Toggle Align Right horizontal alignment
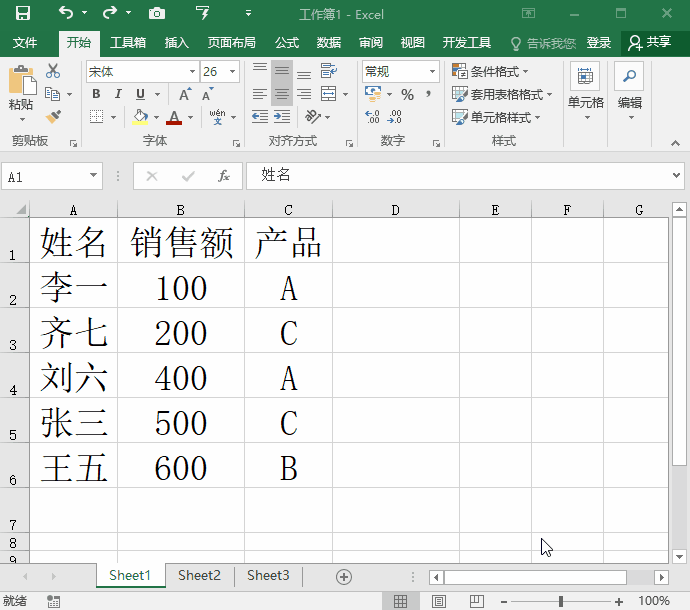 click(304, 94)
